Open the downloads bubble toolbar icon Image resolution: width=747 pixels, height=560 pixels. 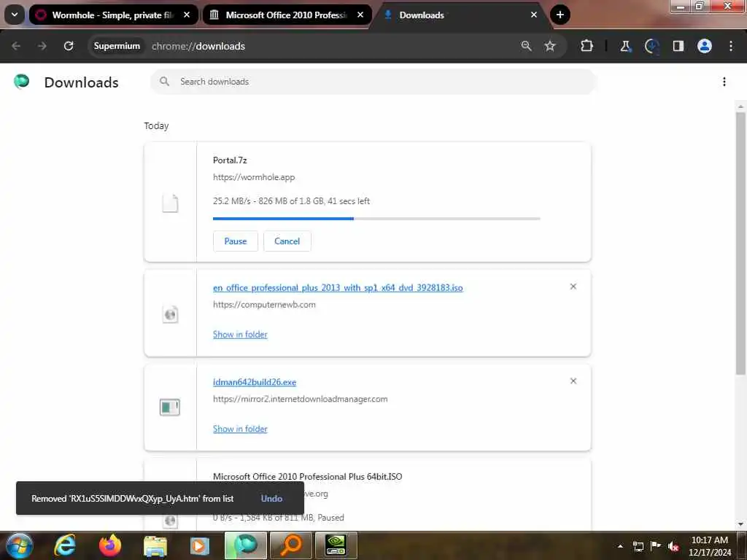tap(651, 46)
